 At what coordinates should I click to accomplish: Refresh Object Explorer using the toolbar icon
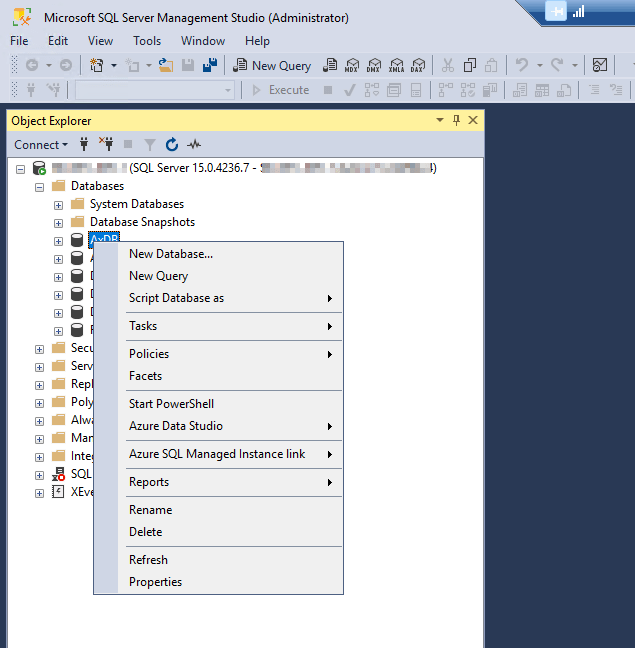click(172, 144)
